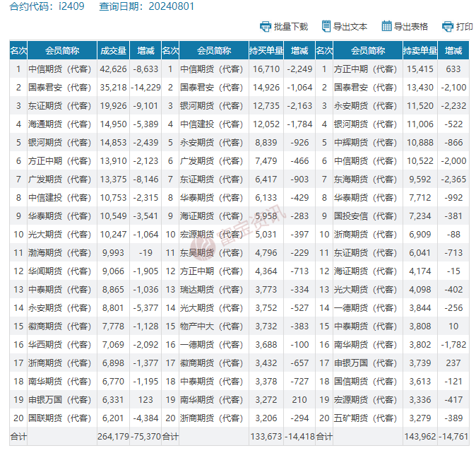Click 瑞达期货 in long position list
Viewport: 476px width, 465px height.
(x=212, y=290)
